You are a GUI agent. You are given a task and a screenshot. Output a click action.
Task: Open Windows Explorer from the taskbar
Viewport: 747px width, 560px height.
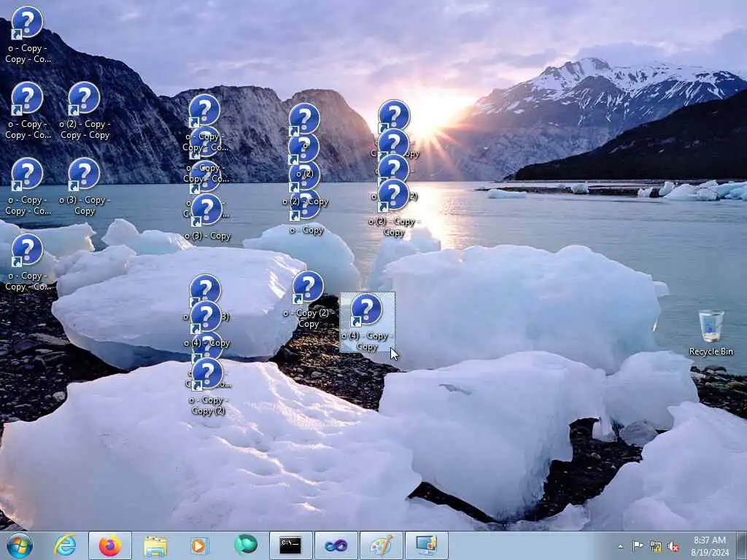[x=155, y=545]
